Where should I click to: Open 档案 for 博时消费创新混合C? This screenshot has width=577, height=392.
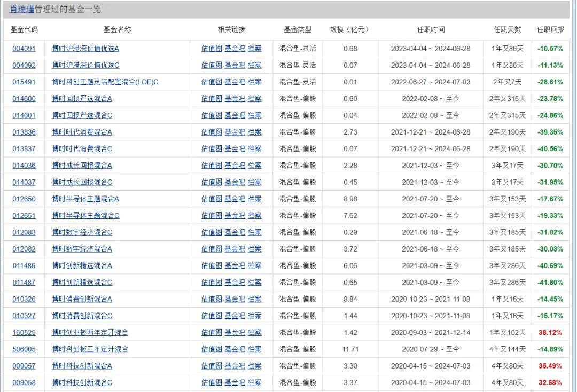pos(255,316)
